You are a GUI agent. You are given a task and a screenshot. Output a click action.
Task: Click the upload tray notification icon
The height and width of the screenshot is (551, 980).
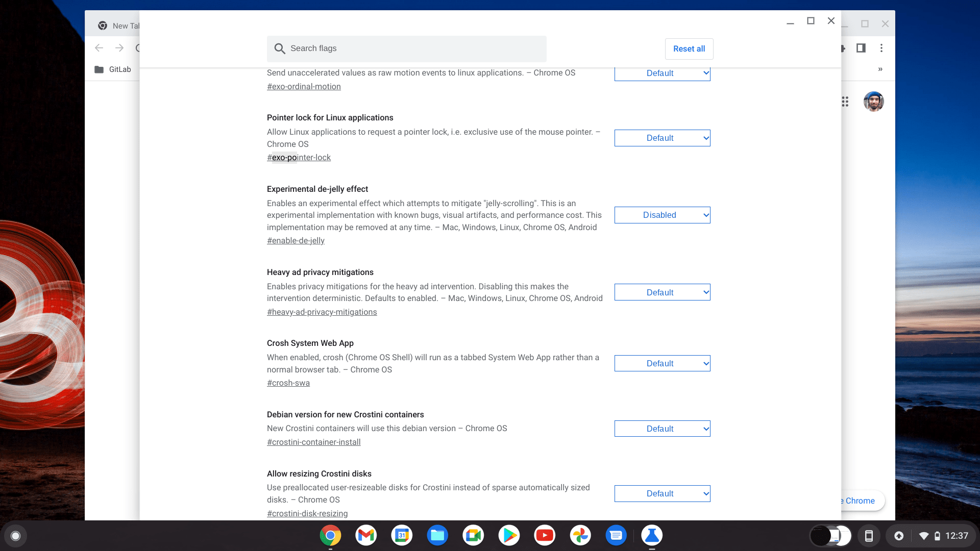point(899,536)
